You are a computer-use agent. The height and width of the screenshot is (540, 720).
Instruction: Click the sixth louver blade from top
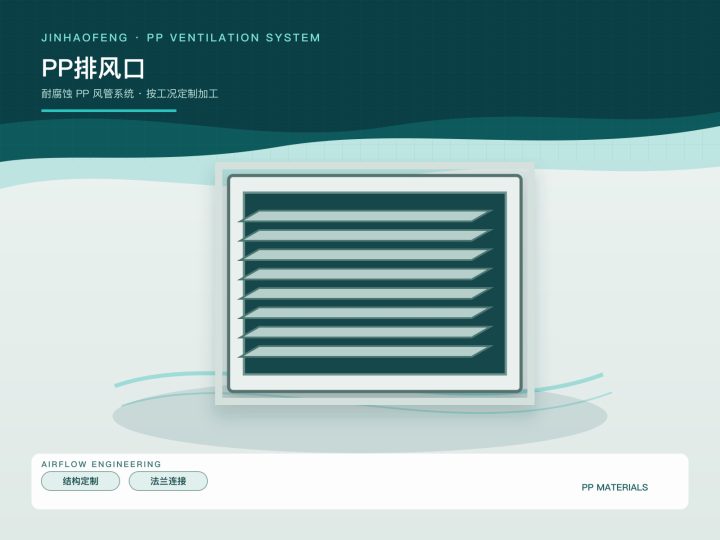366,313
